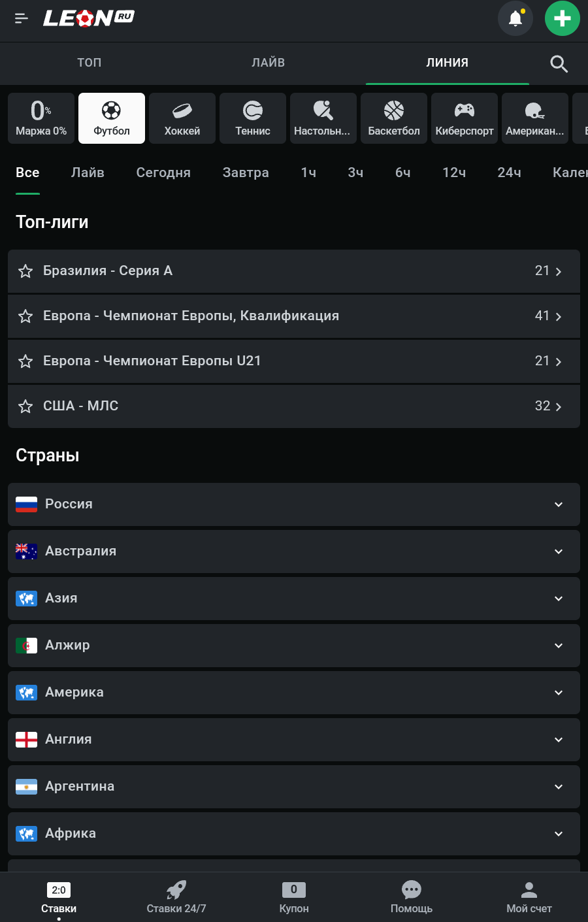Open Мой счет account page
This screenshot has height=922, width=588.
[x=529, y=897]
